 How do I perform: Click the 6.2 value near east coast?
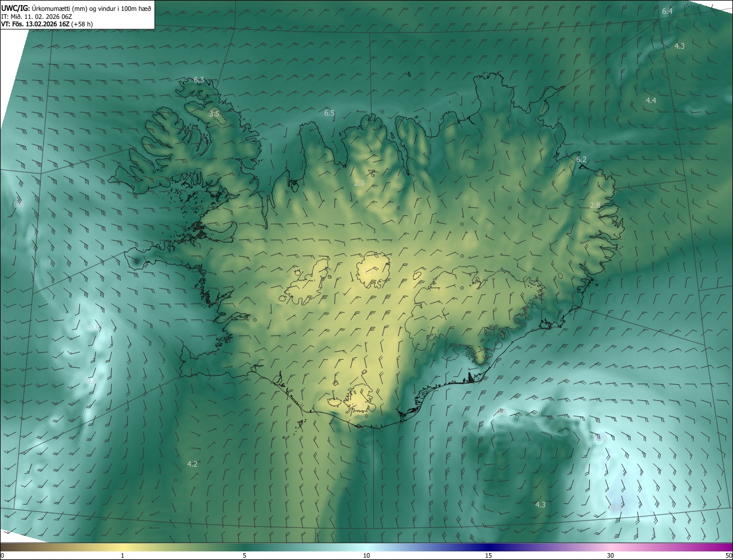click(x=581, y=160)
